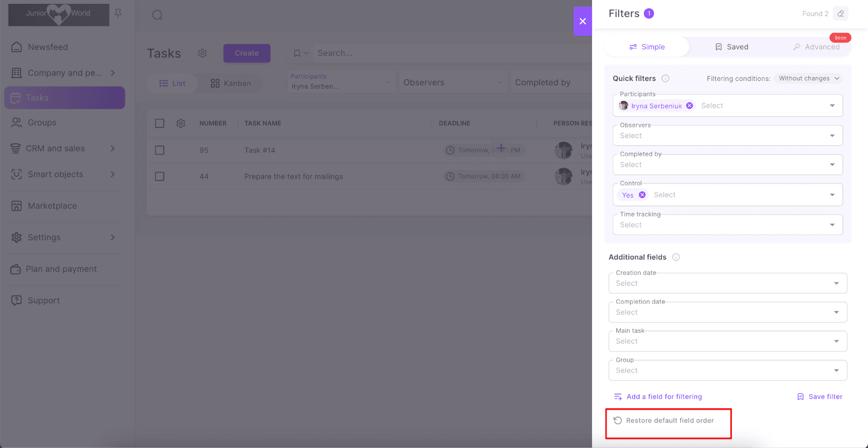Close the Filters panel with the X button
Viewport: 868px width, 448px height.
point(583,21)
